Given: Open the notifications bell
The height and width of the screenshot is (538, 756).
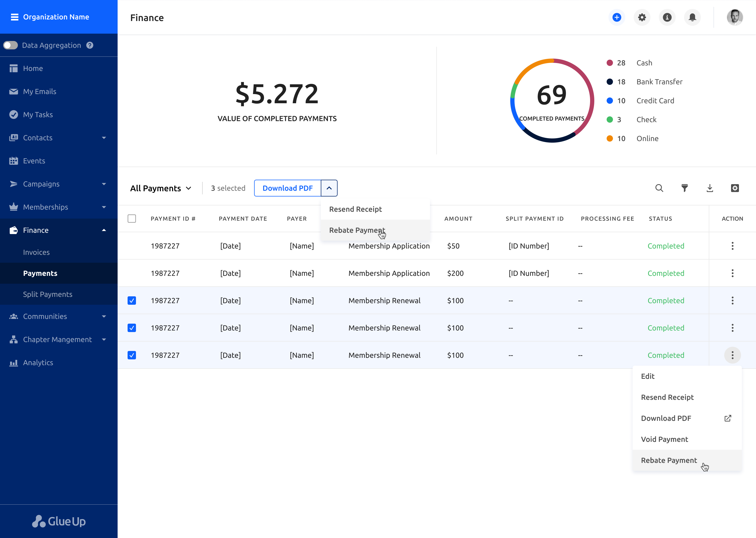Looking at the screenshot, I should tap(692, 17).
